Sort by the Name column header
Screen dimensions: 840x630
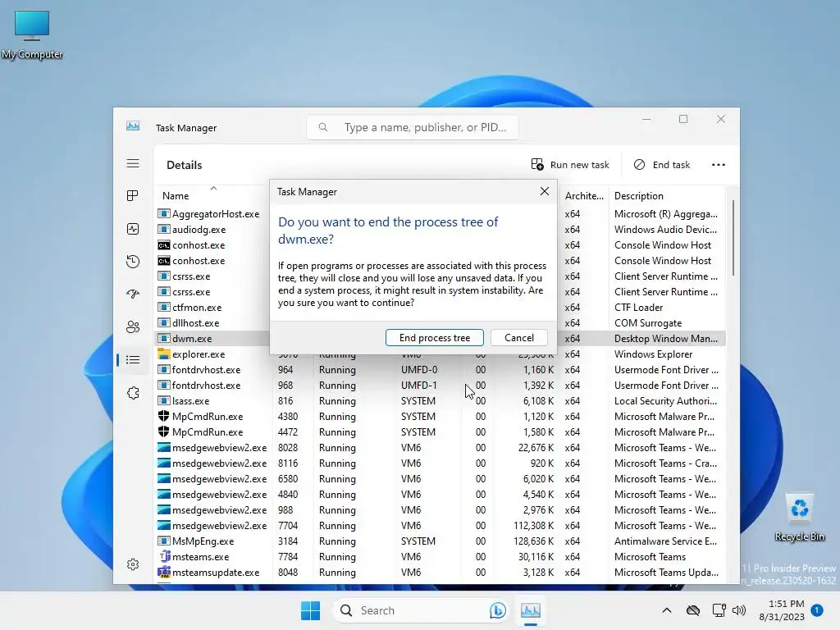click(176, 195)
